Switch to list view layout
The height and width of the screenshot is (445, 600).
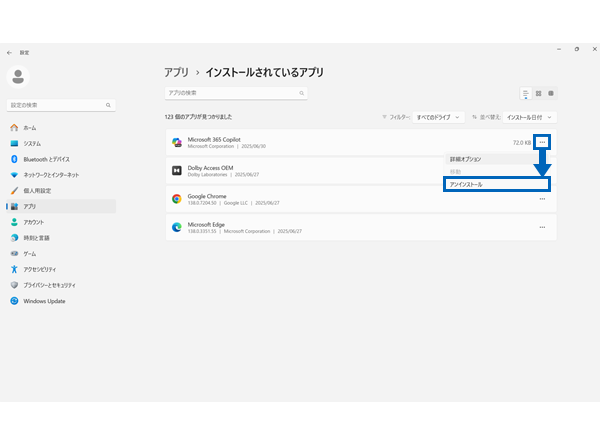pos(526,93)
